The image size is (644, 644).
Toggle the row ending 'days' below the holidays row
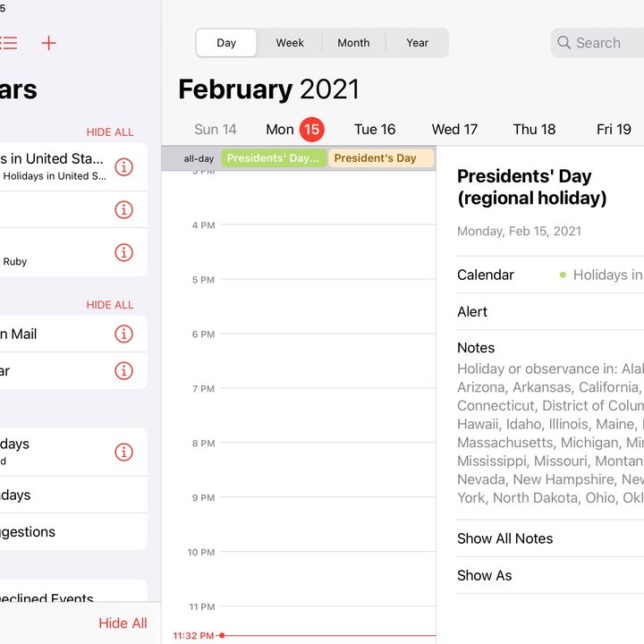74,495
